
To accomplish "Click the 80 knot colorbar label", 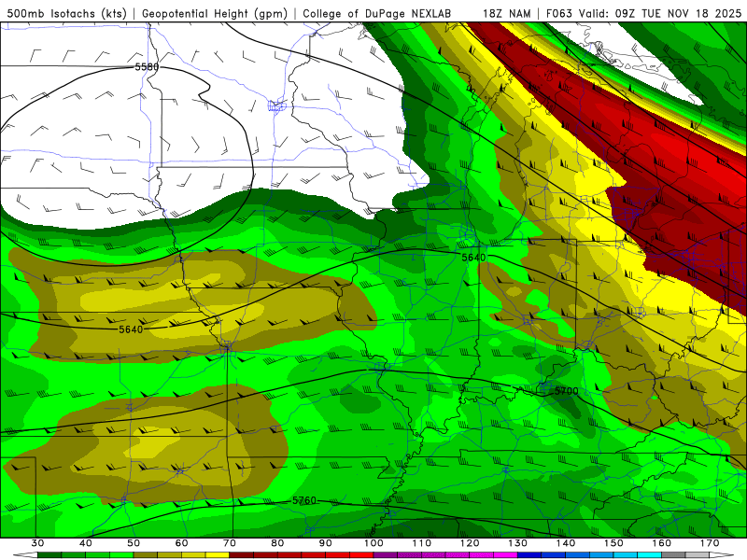I will [x=277, y=543].
